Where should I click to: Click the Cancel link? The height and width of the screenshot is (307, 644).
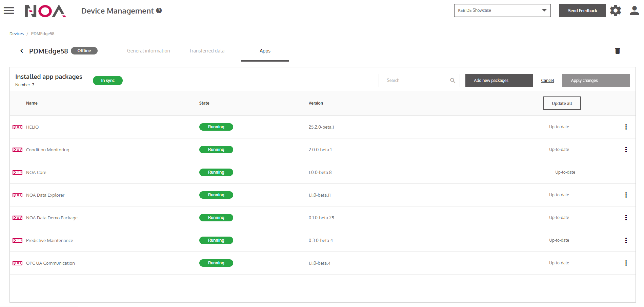tap(547, 81)
